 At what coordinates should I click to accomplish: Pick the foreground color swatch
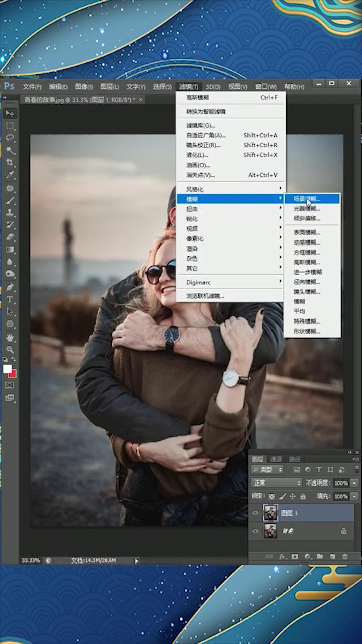point(7,369)
